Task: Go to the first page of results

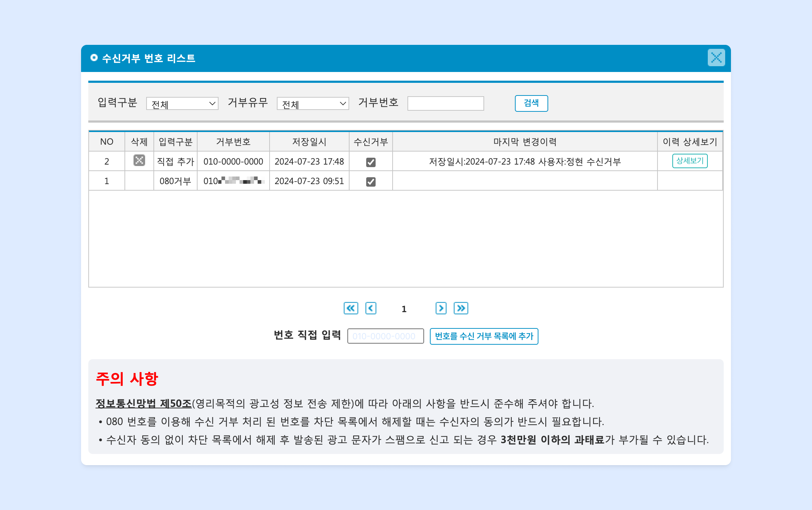Action: point(351,308)
